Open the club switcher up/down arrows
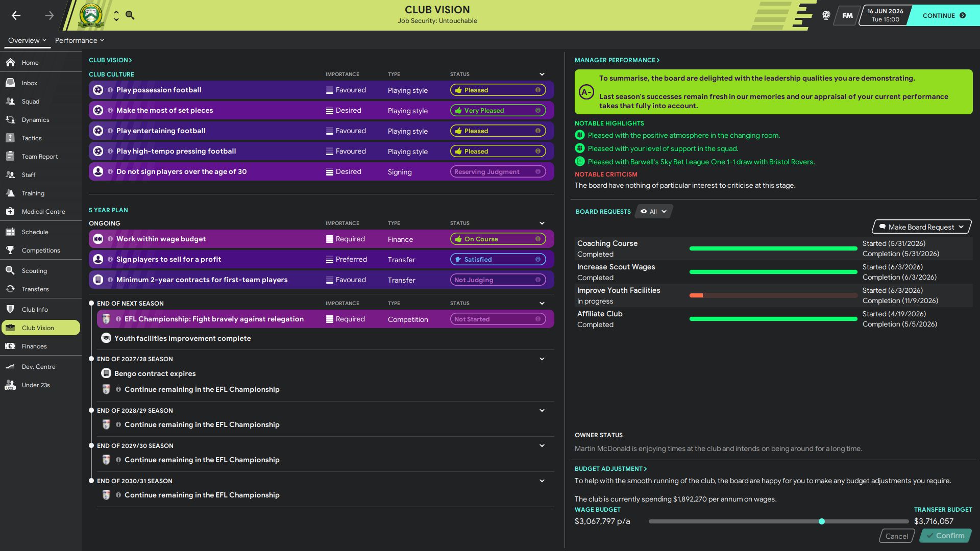This screenshot has height=551, width=980. point(116,16)
